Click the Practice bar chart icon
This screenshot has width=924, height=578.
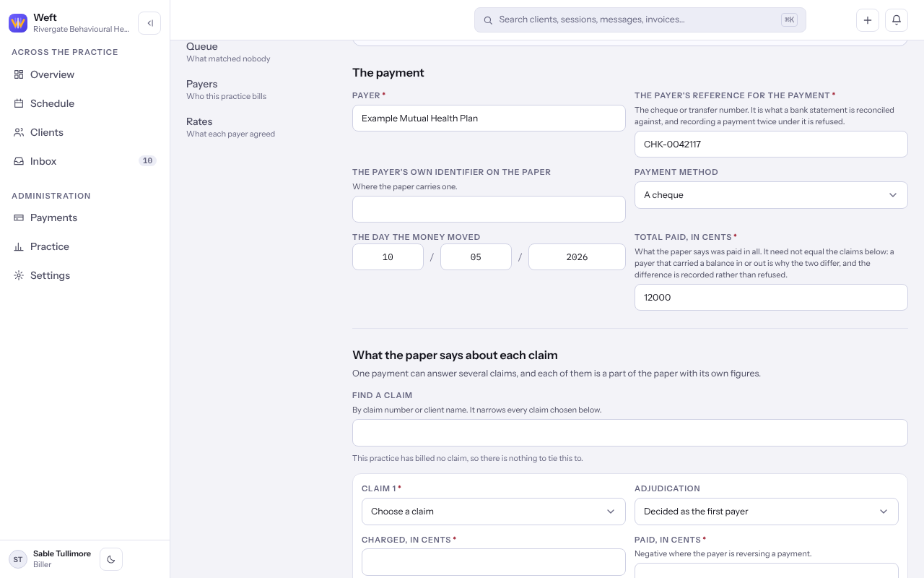(x=19, y=246)
